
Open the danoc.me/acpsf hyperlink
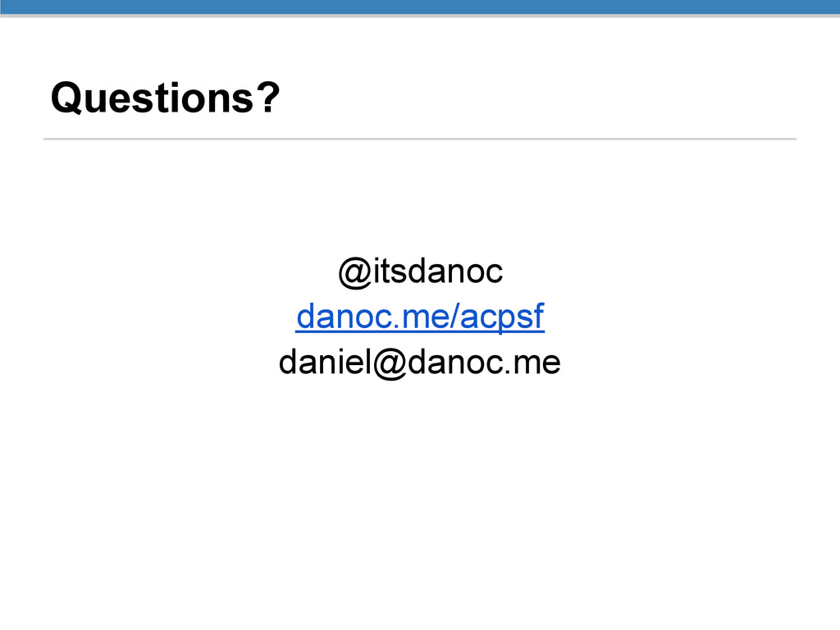tap(420, 317)
